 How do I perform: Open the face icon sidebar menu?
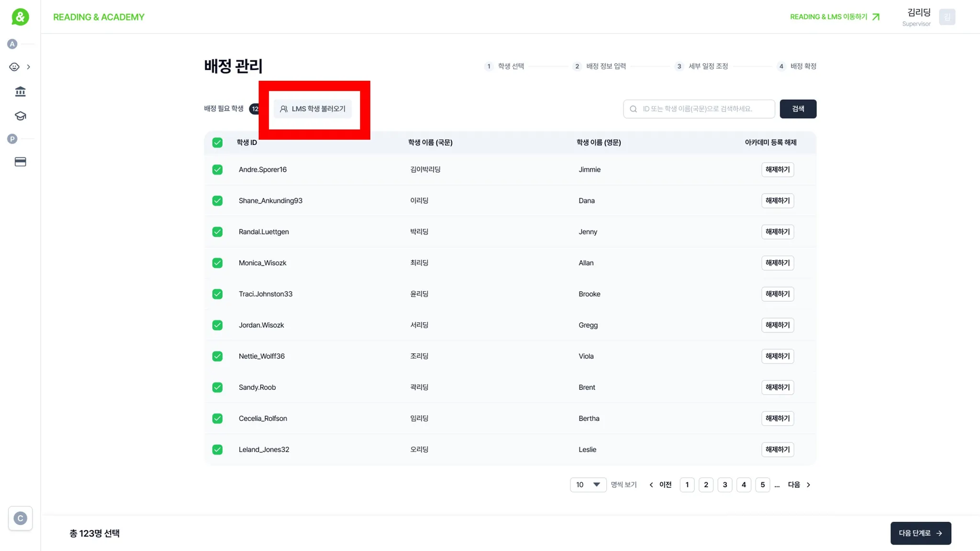(14, 67)
